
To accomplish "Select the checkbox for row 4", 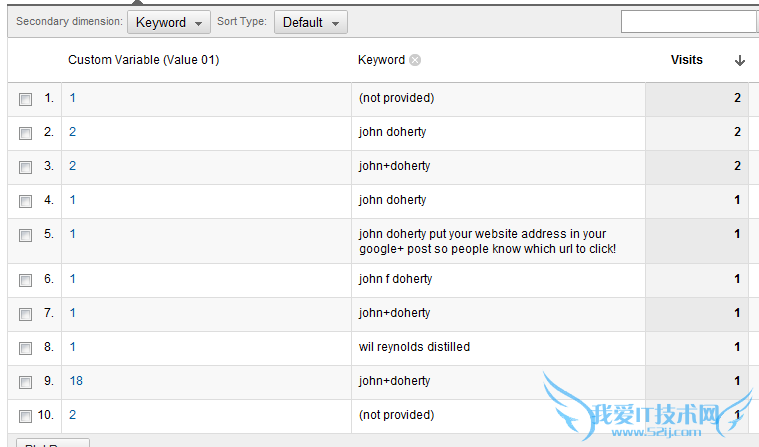I will [x=26, y=201].
